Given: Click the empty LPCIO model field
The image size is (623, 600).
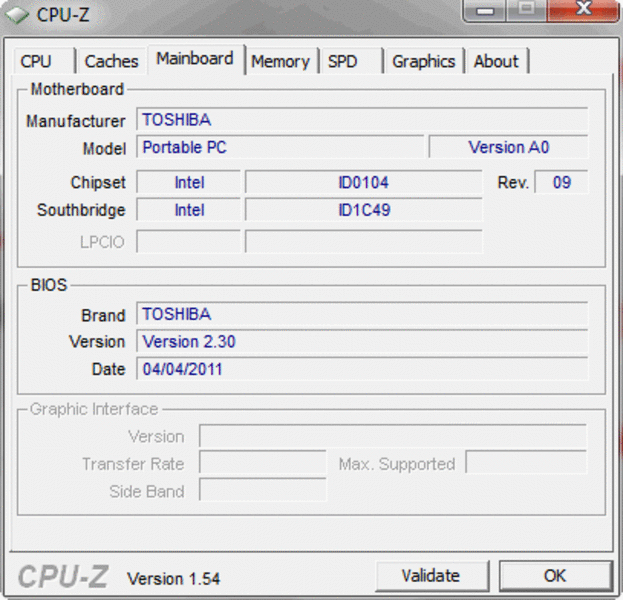Looking at the screenshot, I should [364, 241].
